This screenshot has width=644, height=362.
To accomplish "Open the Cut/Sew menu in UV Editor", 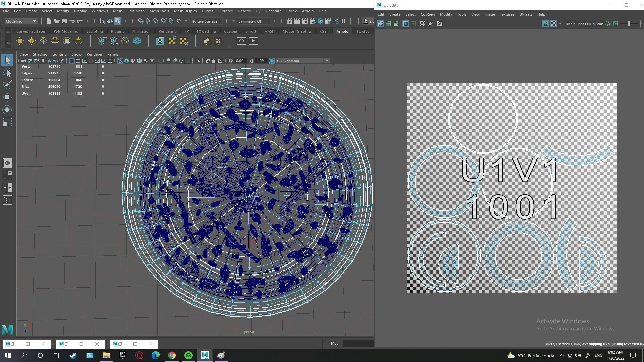I will (x=428, y=14).
